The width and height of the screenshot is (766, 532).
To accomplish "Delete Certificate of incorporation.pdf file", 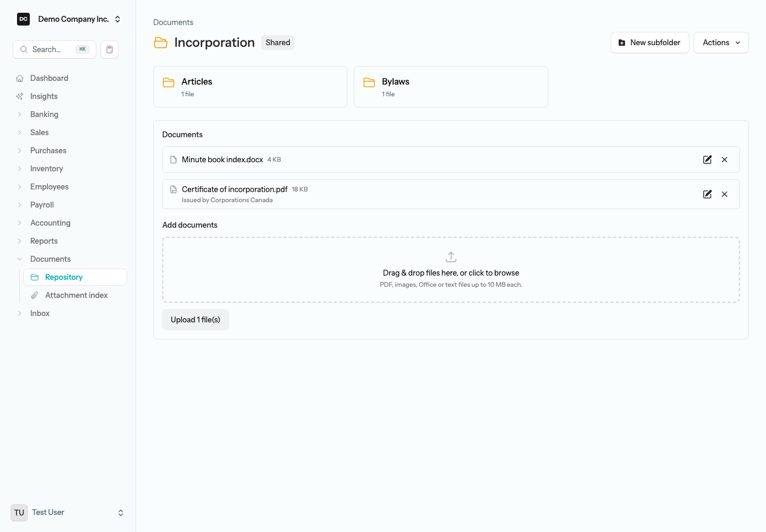I will click(725, 194).
